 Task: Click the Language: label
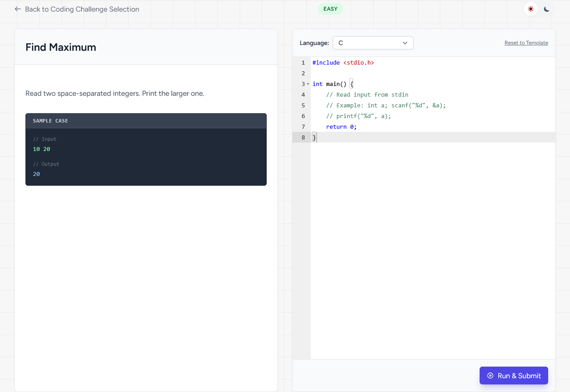pyautogui.click(x=314, y=43)
